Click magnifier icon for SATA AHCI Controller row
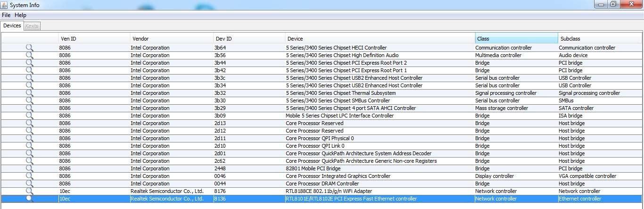Screen dimensions: 644x209 (30, 108)
